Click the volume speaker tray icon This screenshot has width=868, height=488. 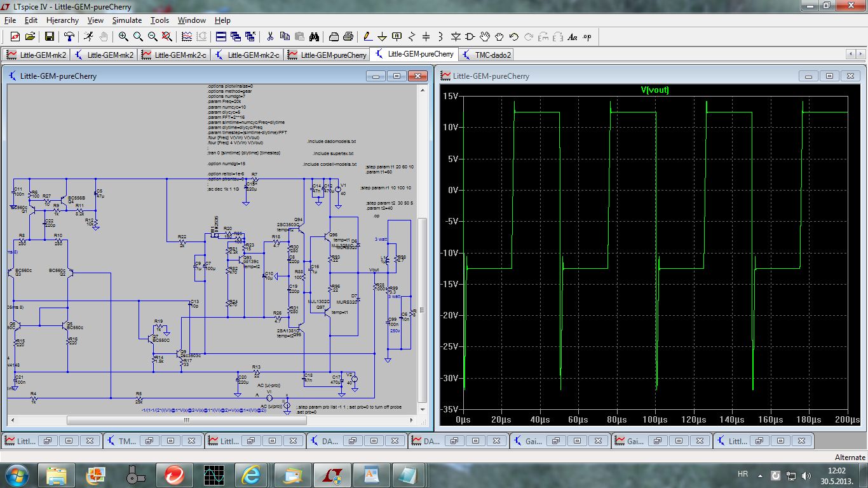pos(807,475)
